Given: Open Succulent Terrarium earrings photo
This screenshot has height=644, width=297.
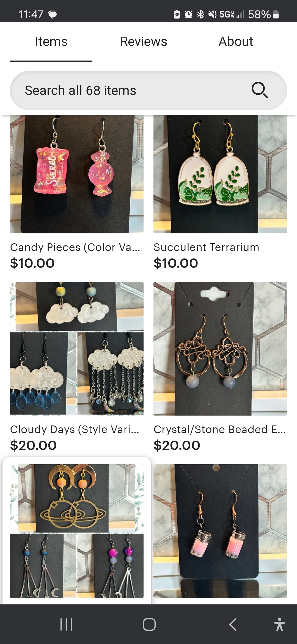Looking at the screenshot, I should pyautogui.click(x=220, y=174).
